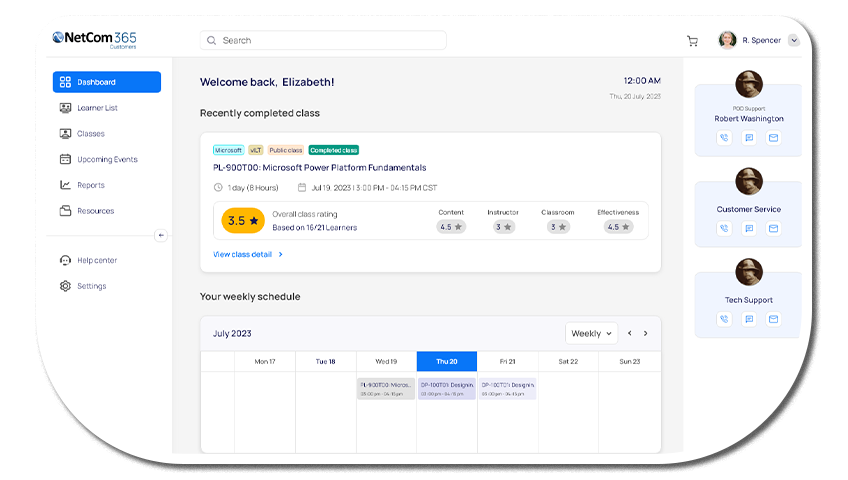Email Tech Support via envelope icon
Image resolution: width=848 pixels, height=480 pixels.
(773, 320)
